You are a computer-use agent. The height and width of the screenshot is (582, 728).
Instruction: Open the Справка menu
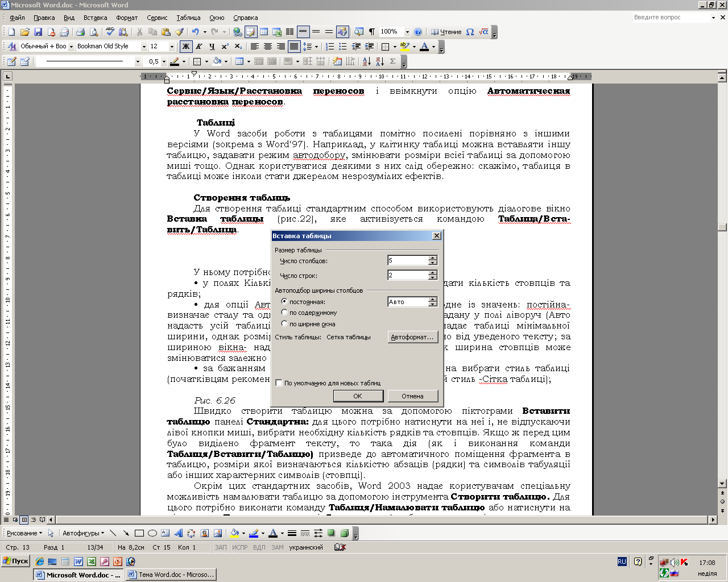[x=245, y=18]
